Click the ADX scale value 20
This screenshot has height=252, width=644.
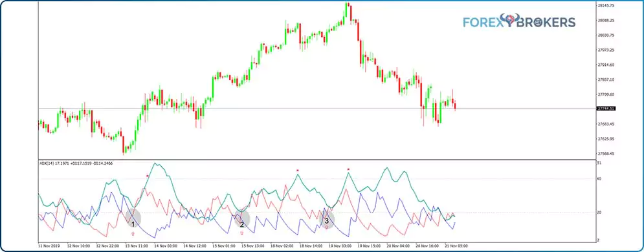point(600,212)
